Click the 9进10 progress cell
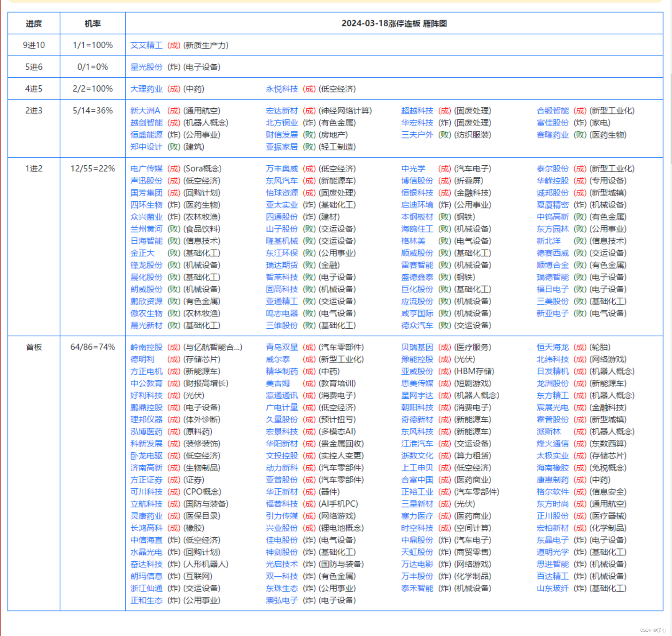The height and width of the screenshot is (636, 672). point(34,45)
